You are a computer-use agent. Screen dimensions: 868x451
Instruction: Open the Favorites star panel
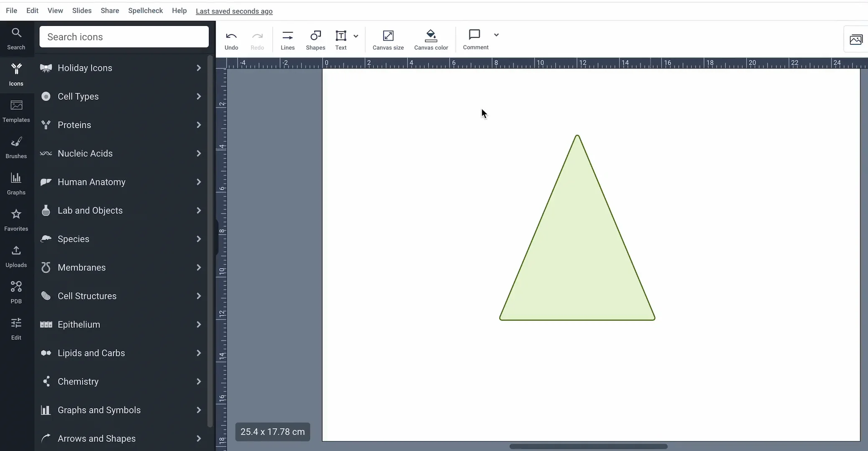(16, 220)
